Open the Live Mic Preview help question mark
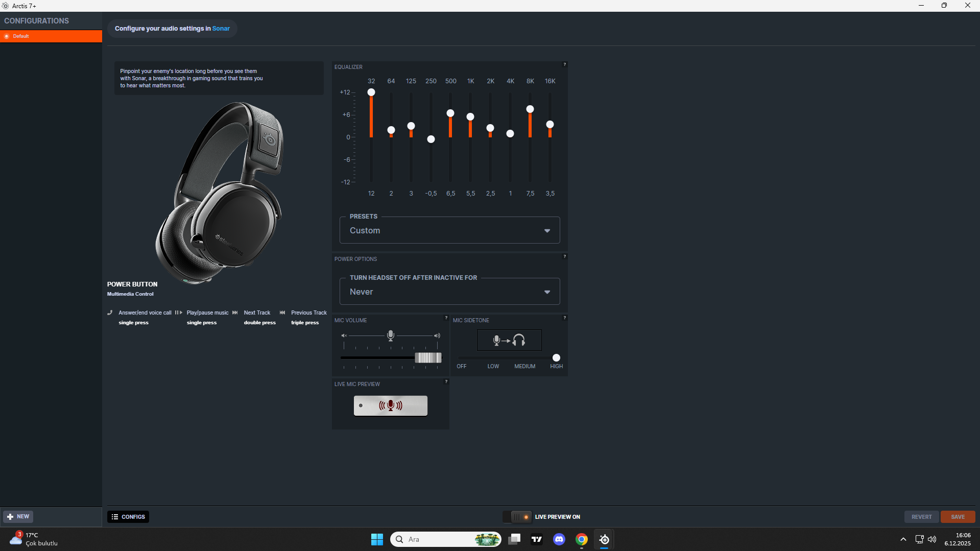The height and width of the screenshot is (551, 980). click(446, 381)
